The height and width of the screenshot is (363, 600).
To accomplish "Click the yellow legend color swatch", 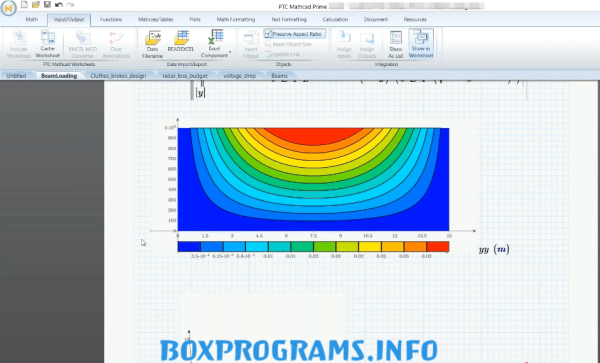I will point(370,247).
